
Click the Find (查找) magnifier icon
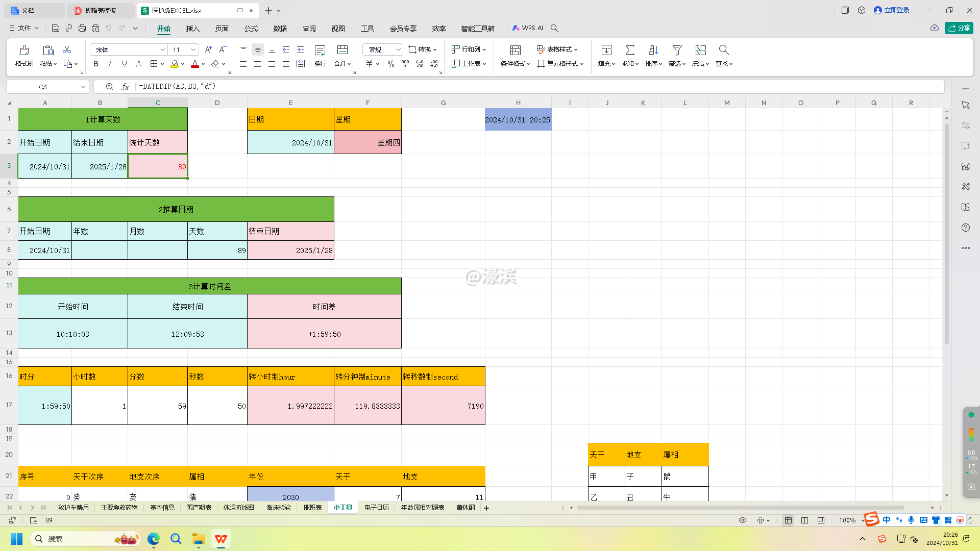pyautogui.click(x=724, y=50)
